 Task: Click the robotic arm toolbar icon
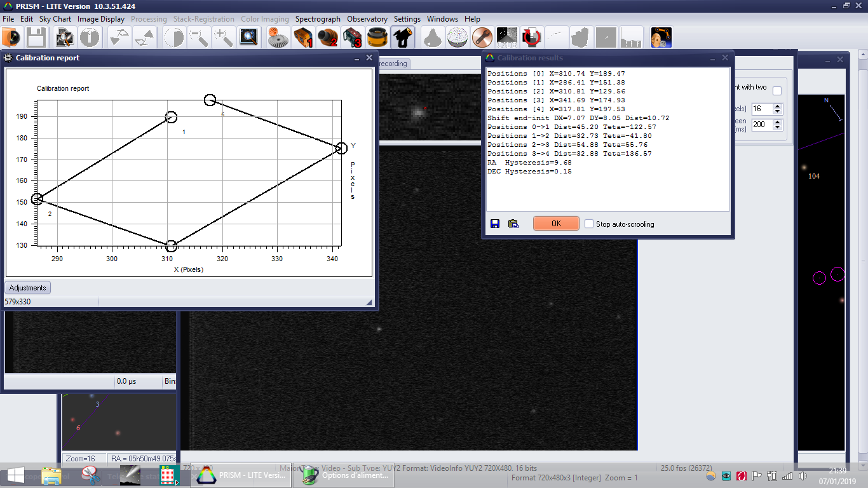pos(661,38)
